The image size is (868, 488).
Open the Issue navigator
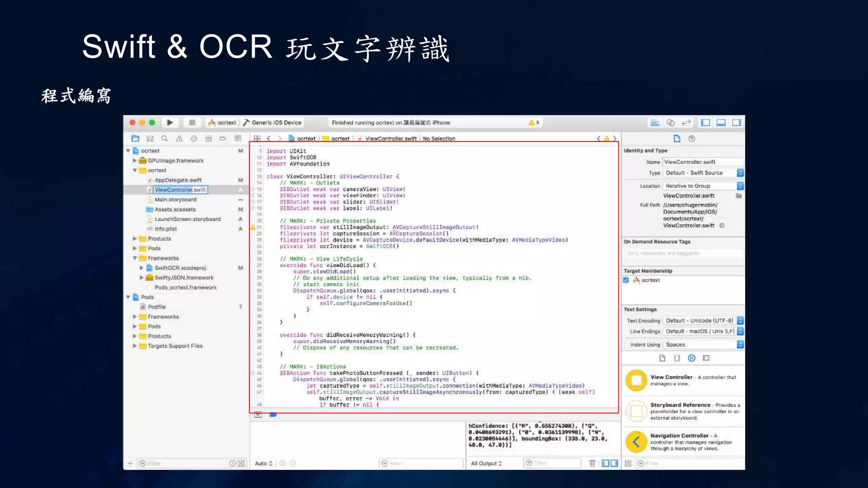(x=179, y=139)
